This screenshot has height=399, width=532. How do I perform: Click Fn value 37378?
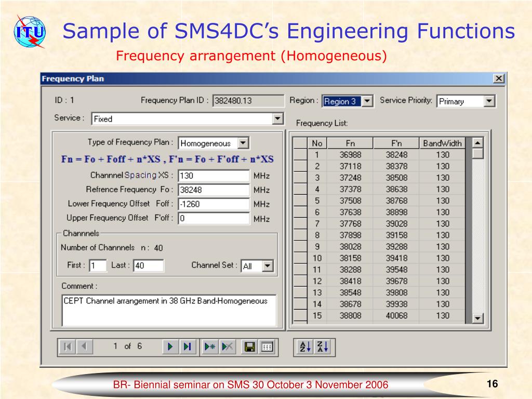[350, 189]
